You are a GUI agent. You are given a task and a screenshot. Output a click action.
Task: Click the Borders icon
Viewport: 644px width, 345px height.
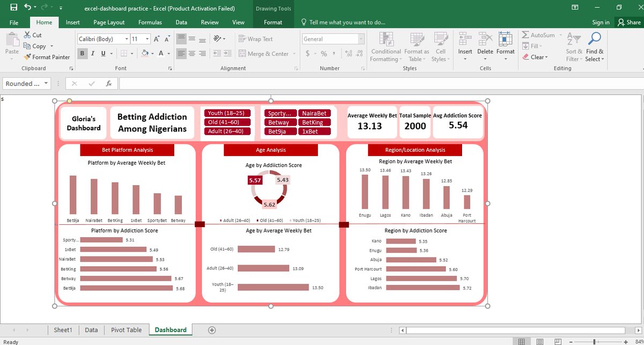click(124, 54)
